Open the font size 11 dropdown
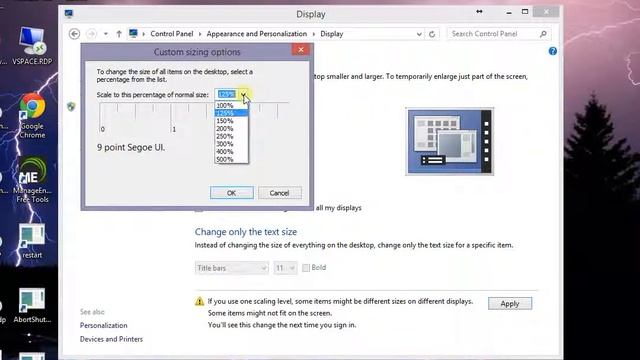 click(285, 268)
